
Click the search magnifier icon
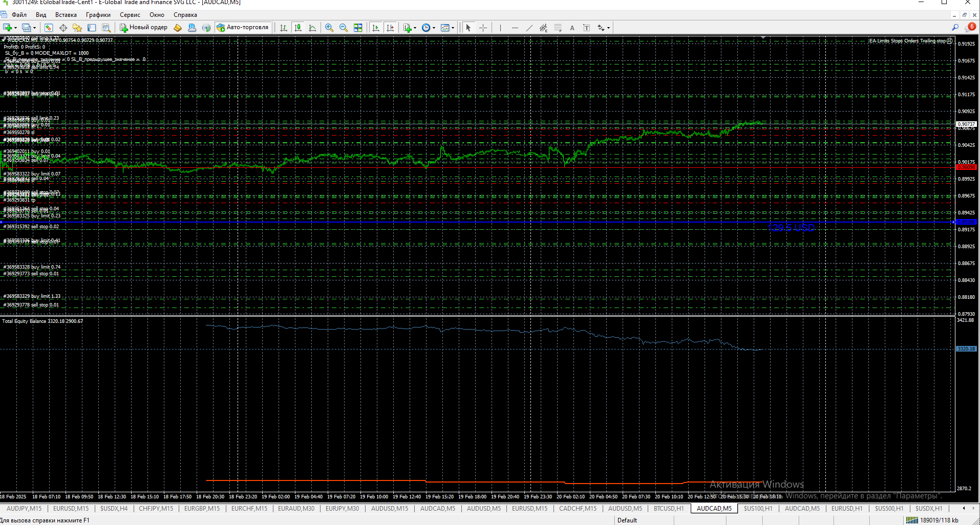click(955, 28)
